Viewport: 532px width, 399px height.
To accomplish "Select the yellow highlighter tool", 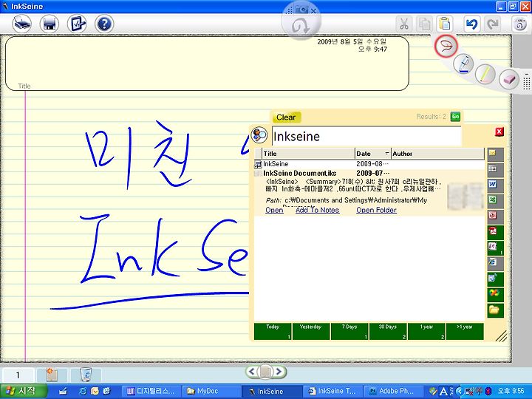I will 485,74.
